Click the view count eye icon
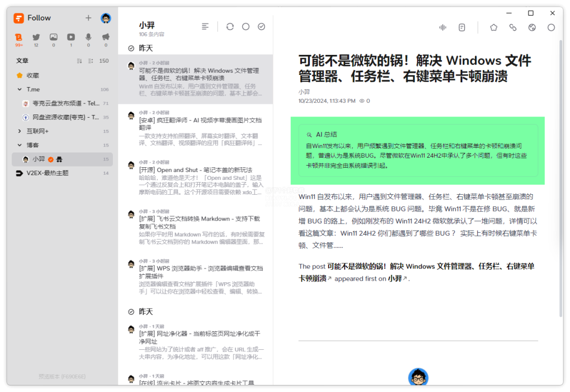Screen dimensions: 570x392 362,101
